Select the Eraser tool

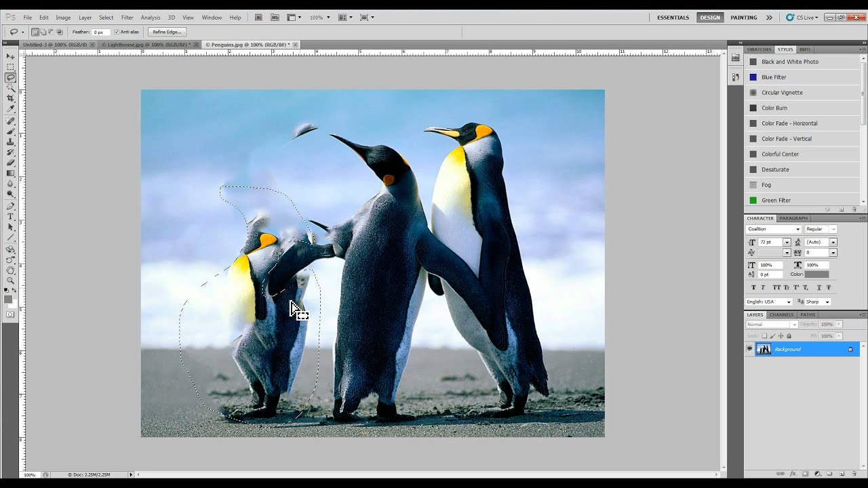click(x=10, y=163)
